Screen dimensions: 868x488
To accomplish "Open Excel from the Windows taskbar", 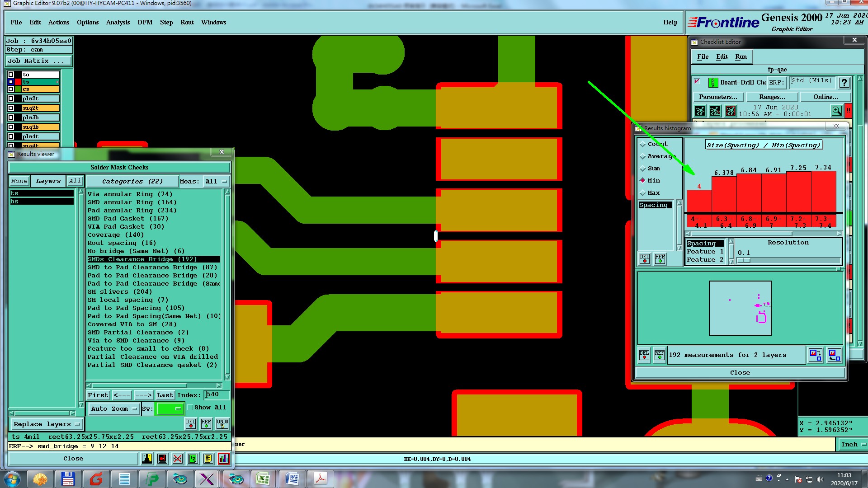I will [263, 479].
